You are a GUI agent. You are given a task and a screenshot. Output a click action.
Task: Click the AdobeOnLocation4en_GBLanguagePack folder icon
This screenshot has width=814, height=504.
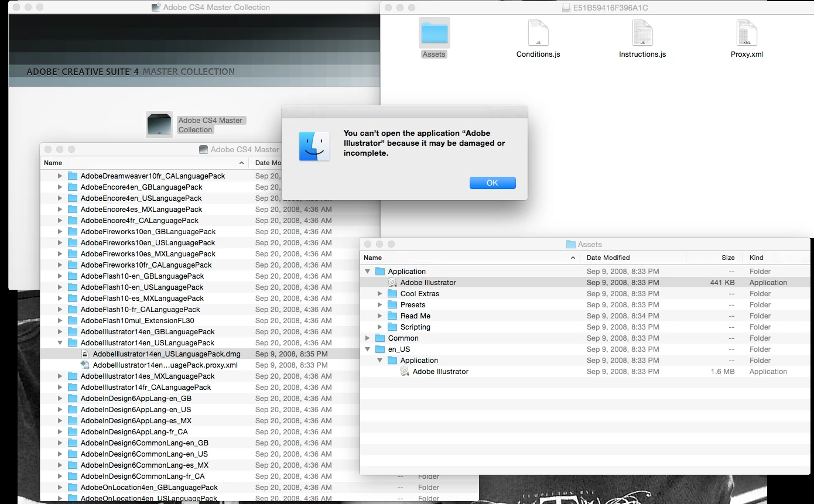73,488
